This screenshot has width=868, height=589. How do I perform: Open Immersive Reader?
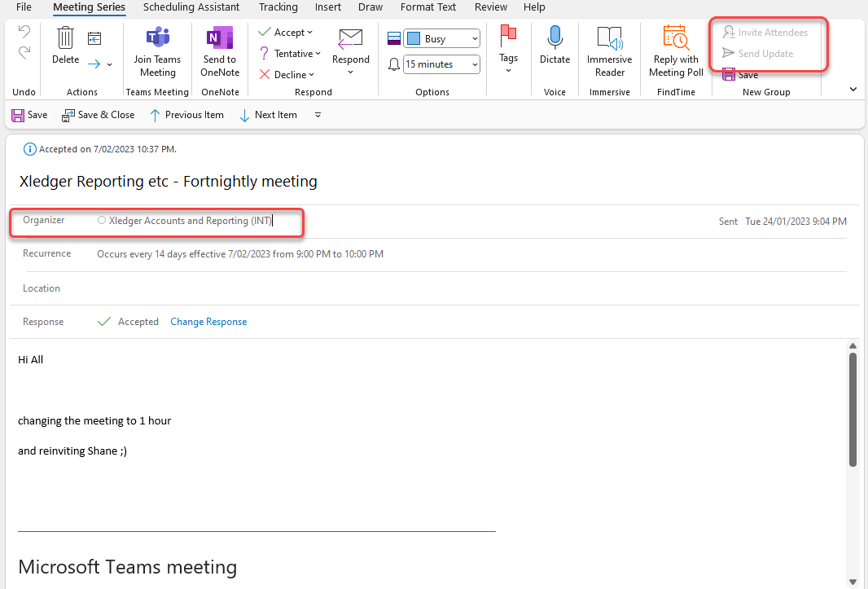click(x=609, y=52)
